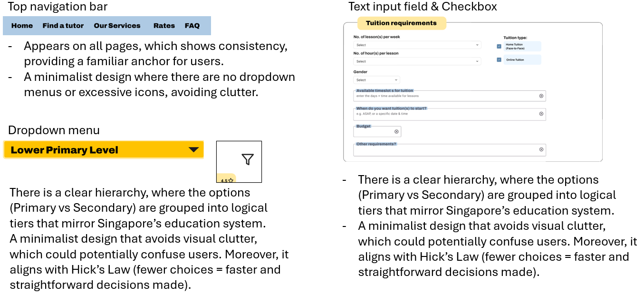Image resolution: width=644 pixels, height=295 pixels.
Task: Click the Tuition requirements yellow header label
Action: pos(401,23)
